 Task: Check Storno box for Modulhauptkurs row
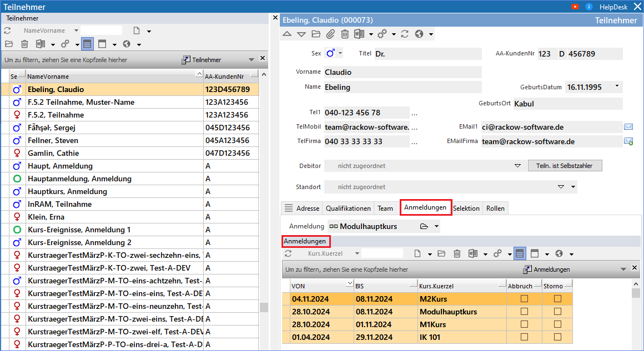(557, 312)
